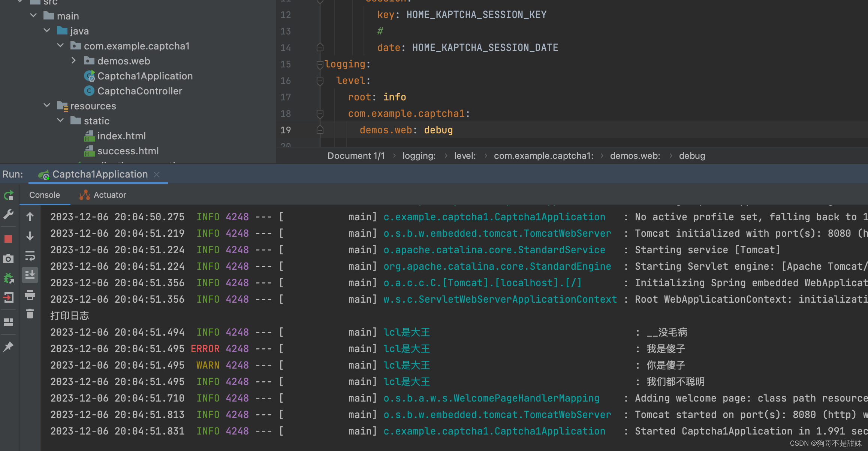The width and height of the screenshot is (868, 451).
Task: Open success.html from the project tree
Action: click(x=128, y=151)
